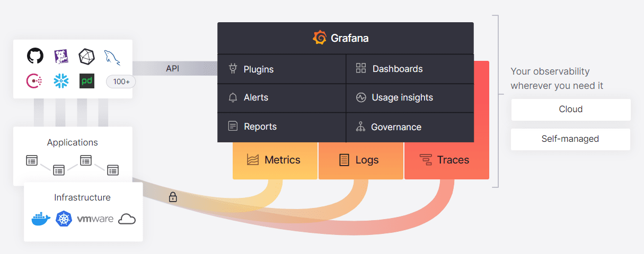
Task: Open the Dashboards section
Action: point(410,69)
